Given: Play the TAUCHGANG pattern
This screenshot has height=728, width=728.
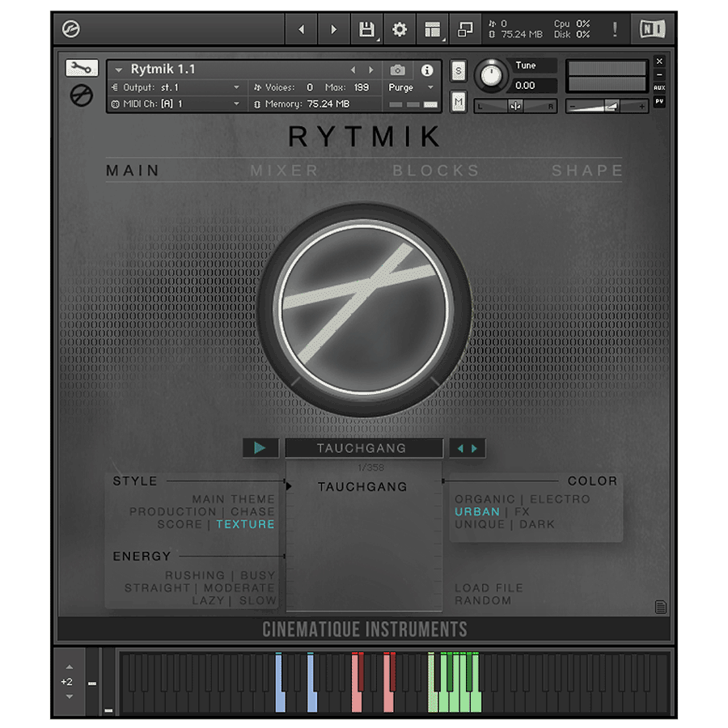Looking at the screenshot, I should 260,448.
